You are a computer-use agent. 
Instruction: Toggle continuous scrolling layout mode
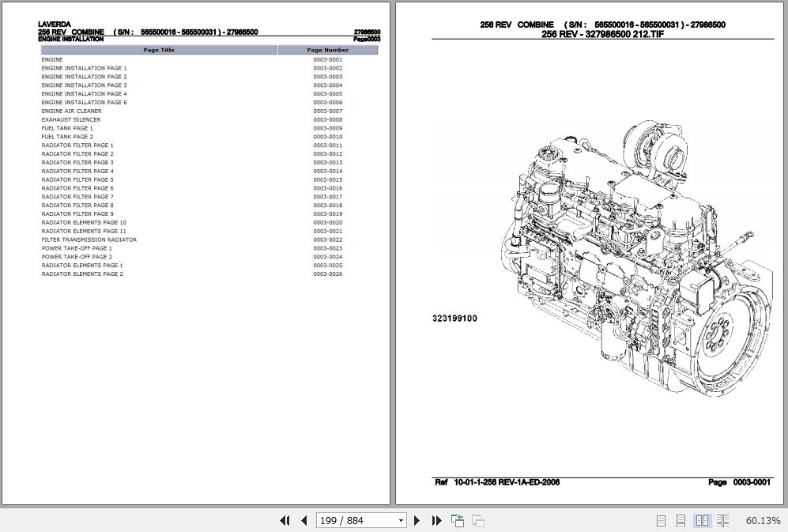coord(681,521)
